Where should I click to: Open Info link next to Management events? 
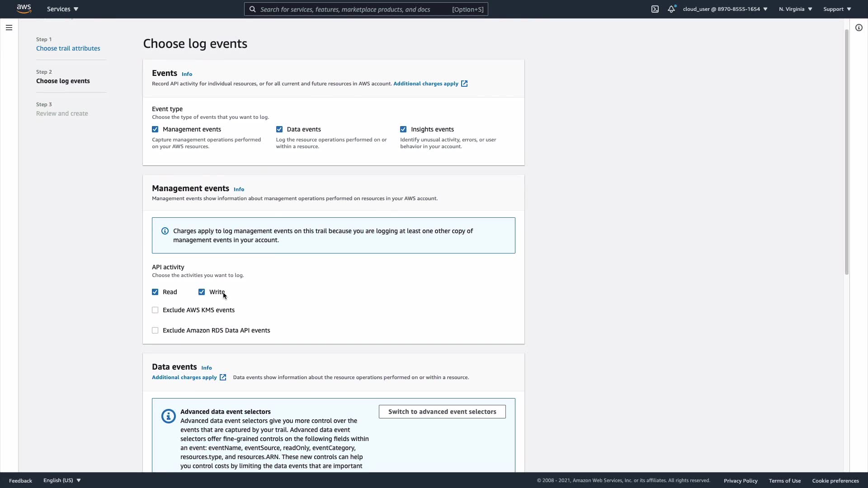239,189
